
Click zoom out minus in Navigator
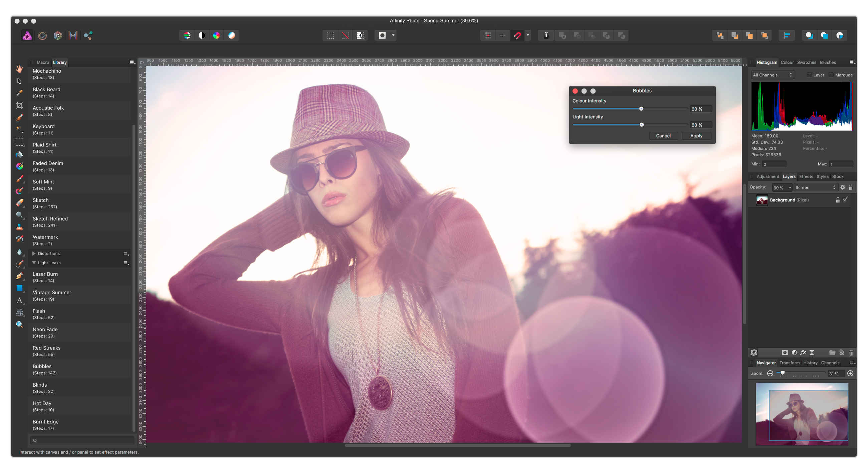click(770, 373)
